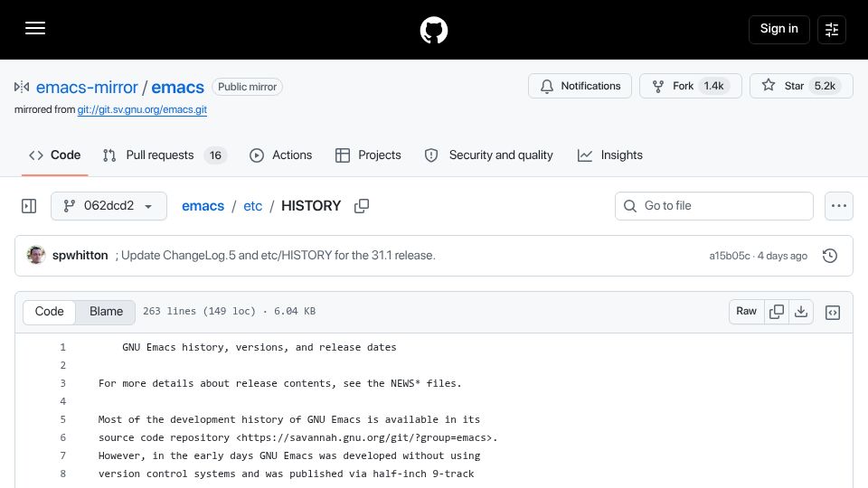Switch to the Blame view
The height and width of the screenshot is (488, 868).
click(107, 312)
